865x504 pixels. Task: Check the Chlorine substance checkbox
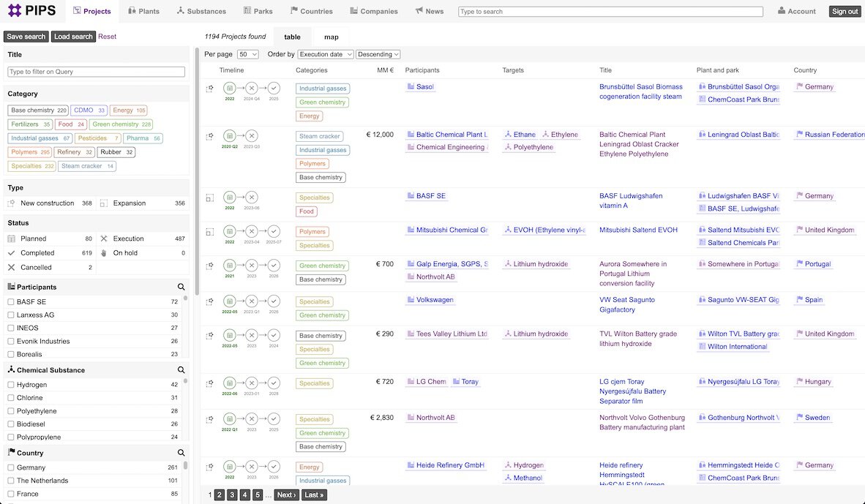pyautogui.click(x=11, y=398)
